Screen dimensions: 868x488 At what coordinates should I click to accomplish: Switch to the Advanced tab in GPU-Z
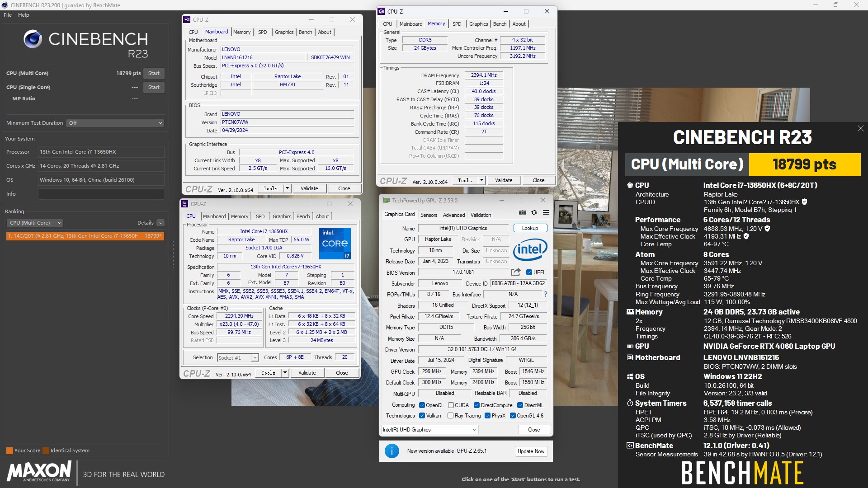tap(453, 215)
